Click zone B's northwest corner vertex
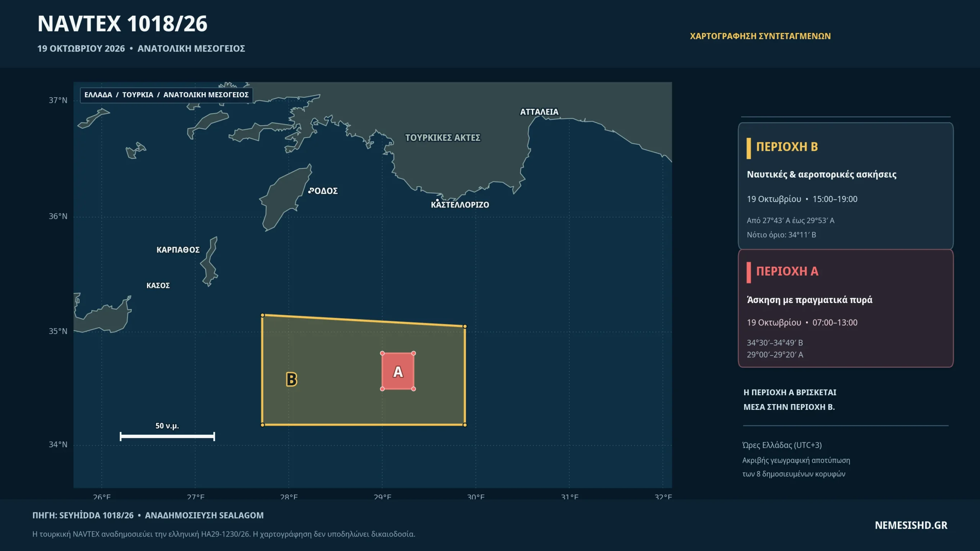980x551 pixels. [x=263, y=315]
